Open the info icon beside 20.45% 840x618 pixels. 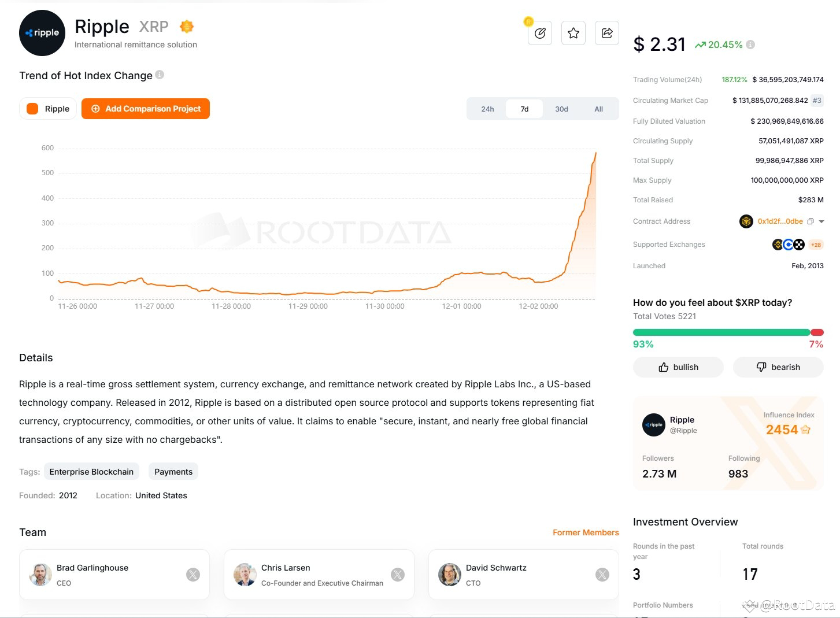pyautogui.click(x=750, y=45)
